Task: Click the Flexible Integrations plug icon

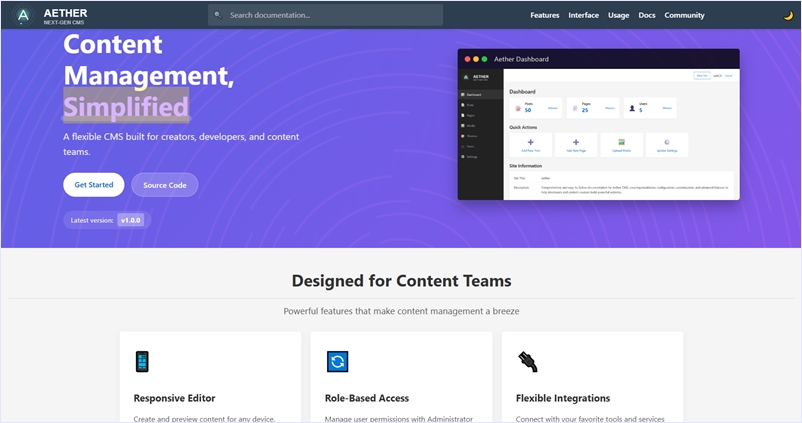Action: click(x=527, y=361)
